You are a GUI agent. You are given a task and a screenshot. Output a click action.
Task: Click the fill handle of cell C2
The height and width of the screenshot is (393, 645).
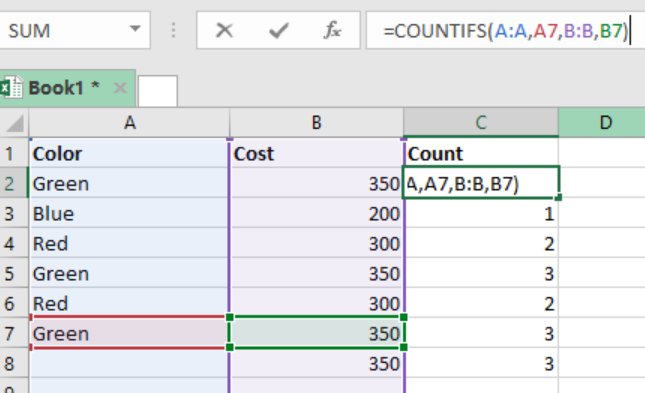558,198
